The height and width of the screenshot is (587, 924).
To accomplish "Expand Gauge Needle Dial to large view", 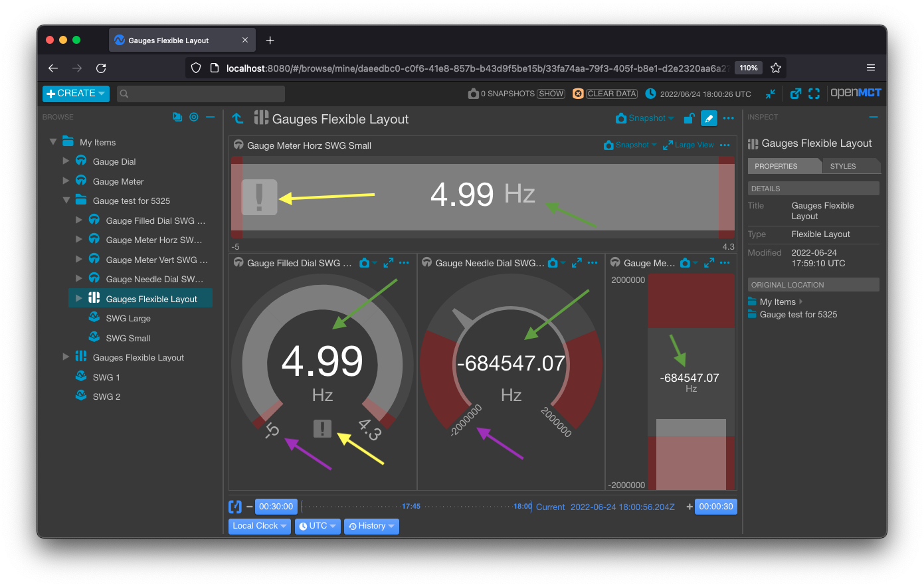I will [x=575, y=262].
